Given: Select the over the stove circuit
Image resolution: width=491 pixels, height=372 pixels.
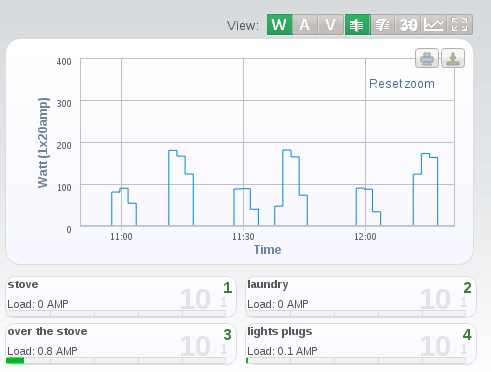Looking at the screenshot, I should pyautogui.click(x=121, y=344).
